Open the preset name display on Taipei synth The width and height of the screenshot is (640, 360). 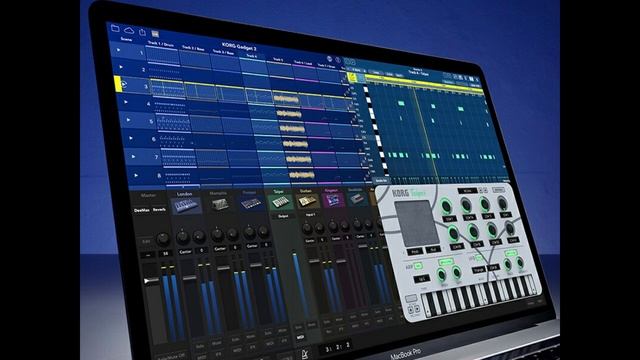click(467, 191)
